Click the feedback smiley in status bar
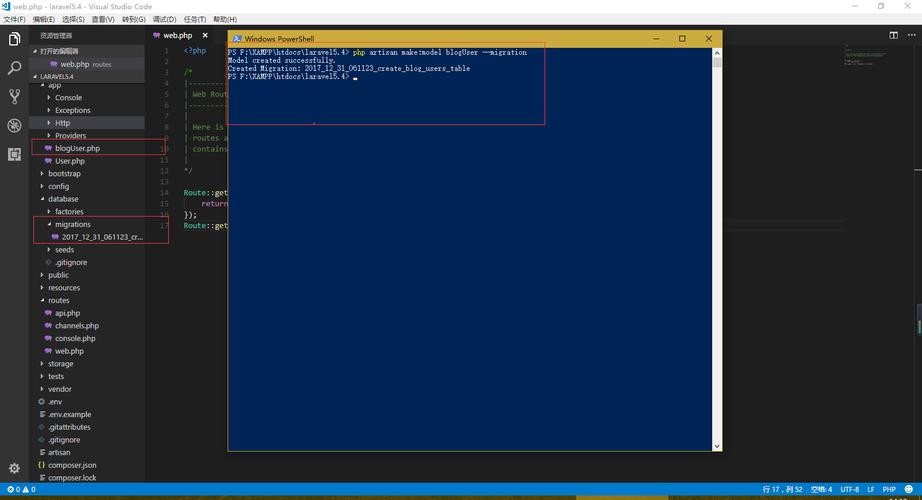Screen dimensions: 922x500 pyautogui.click(x=908, y=489)
